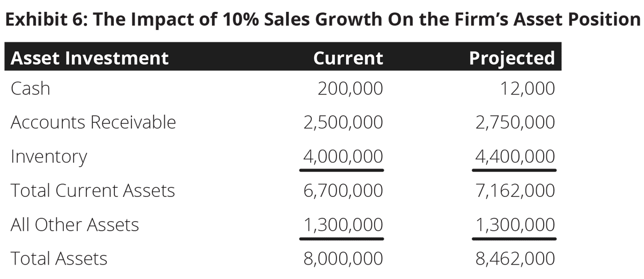Select the Cash row label
Screen dimensions: 644x279
pyautogui.click(x=31, y=88)
